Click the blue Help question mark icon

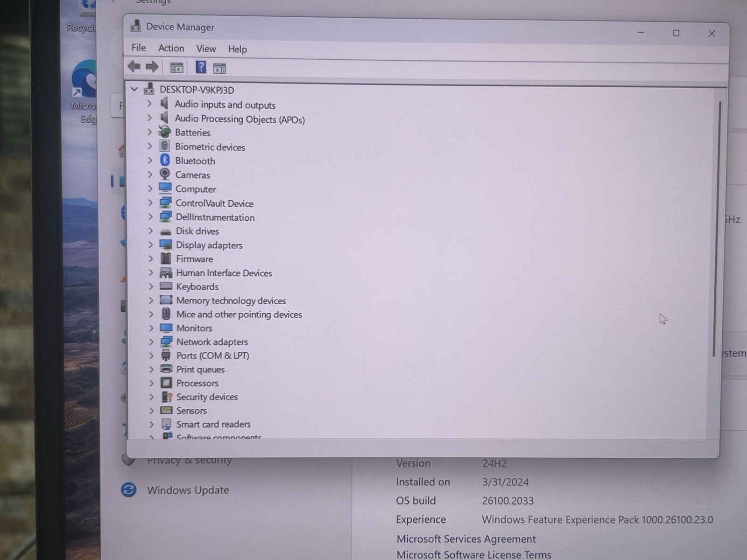[201, 67]
